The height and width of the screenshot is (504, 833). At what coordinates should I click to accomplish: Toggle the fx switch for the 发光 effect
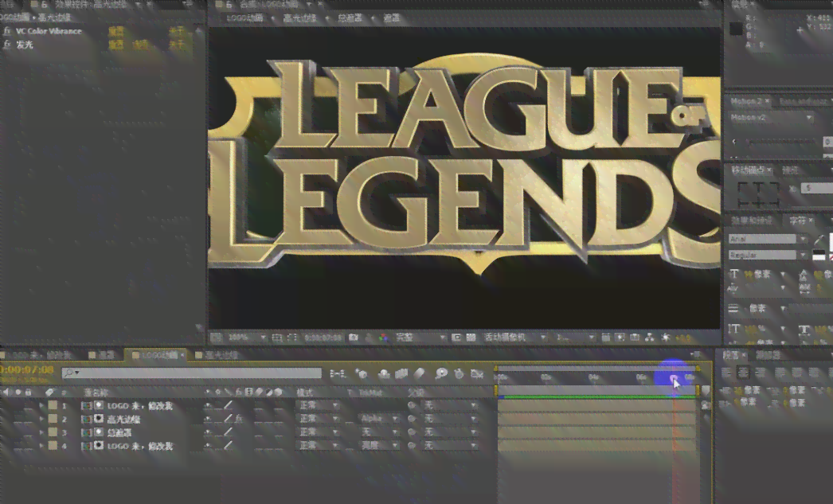click(x=7, y=45)
